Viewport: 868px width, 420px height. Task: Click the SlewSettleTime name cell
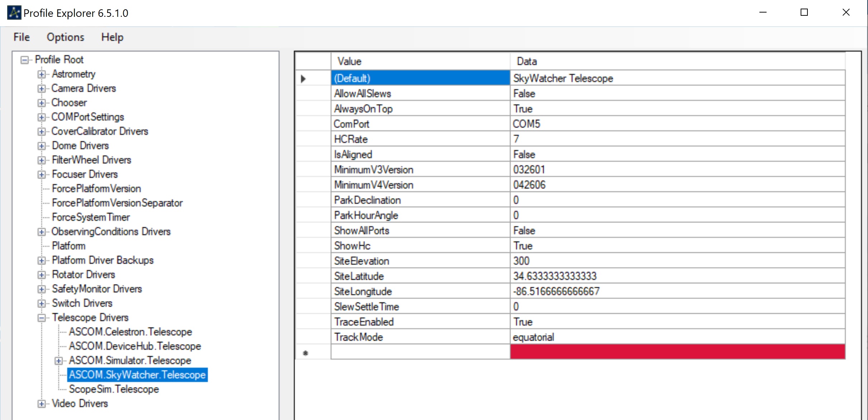coord(420,306)
